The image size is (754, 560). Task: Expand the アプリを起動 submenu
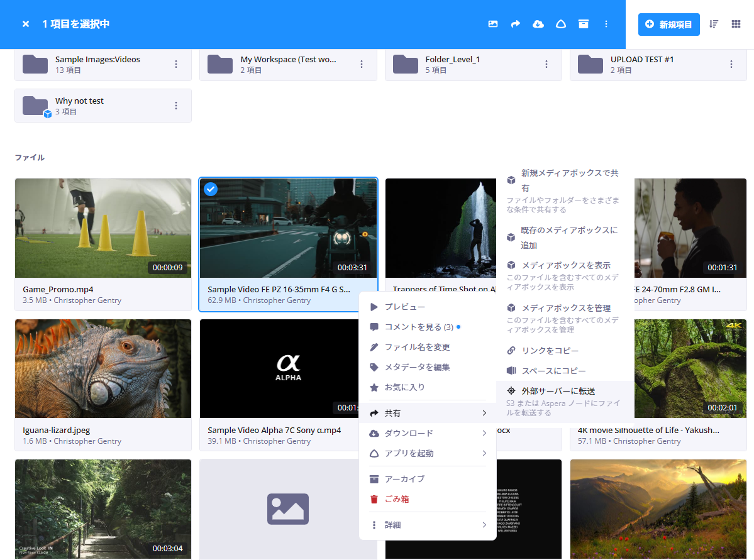[428, 453]
